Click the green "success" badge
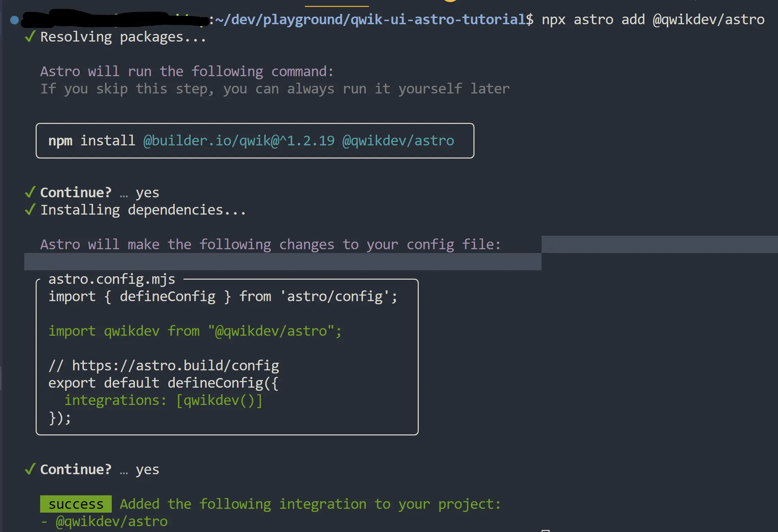The height and width of the screenshot is (532, 778). (76, 504)
